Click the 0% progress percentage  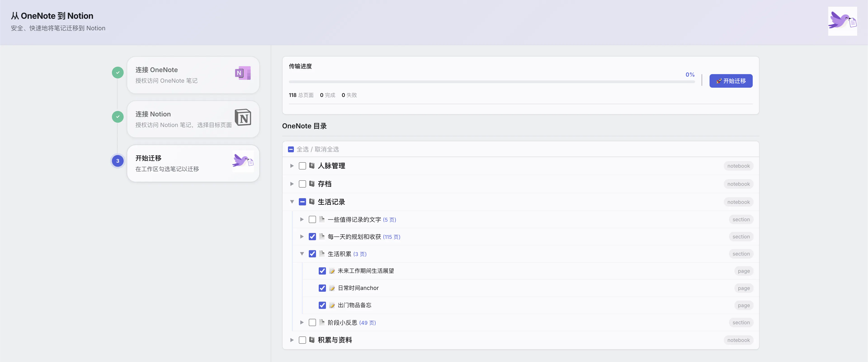click(690, 74)
